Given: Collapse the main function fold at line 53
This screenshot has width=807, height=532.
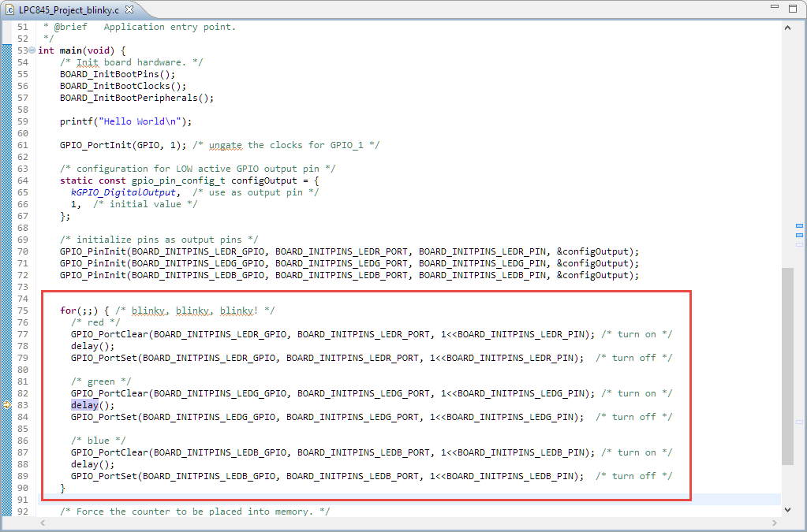Looking at the screenshot, I should (x=32, y=50).
